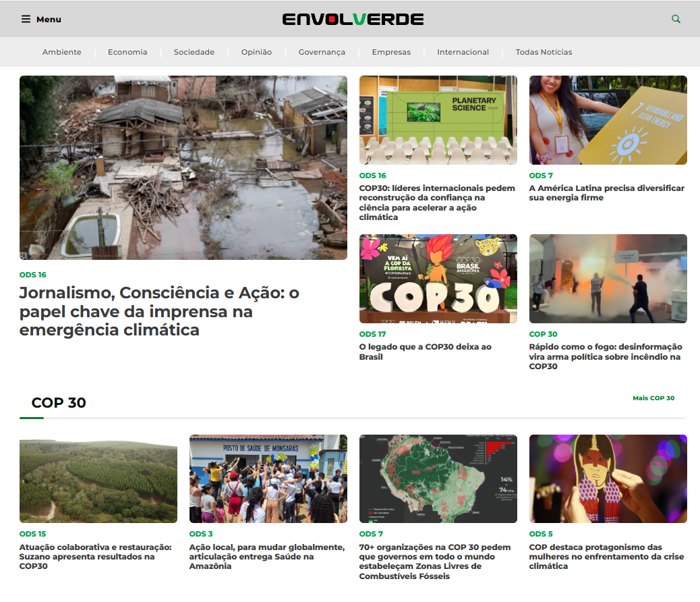Screen dimensions: 700x602
Task: Click the COP30 da Floresta poster thumbnail
Action: click(x=438, y=278)
